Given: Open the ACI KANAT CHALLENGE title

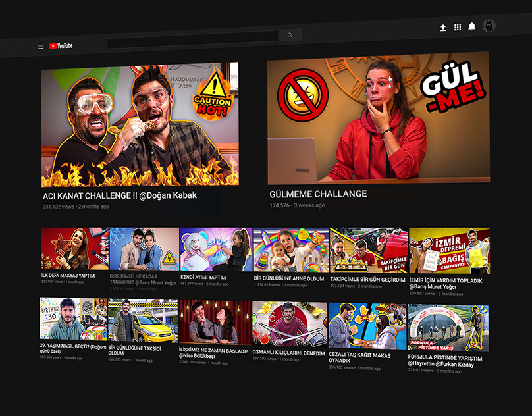Looking at the screenshot, I should pyautogui.click(x=120, y=195).
